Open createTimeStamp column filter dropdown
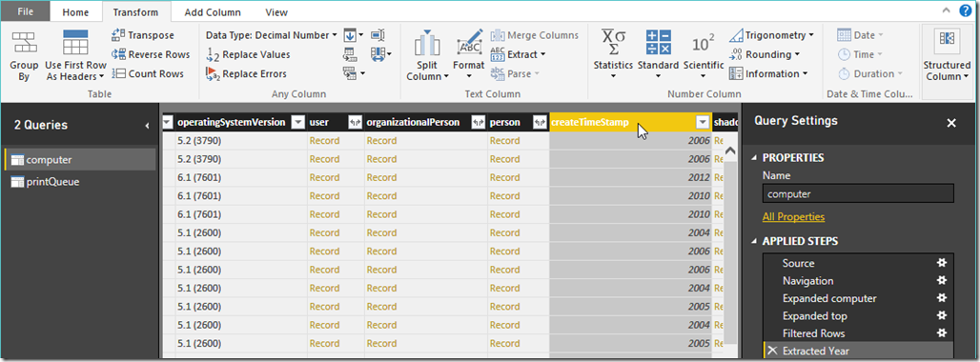 (x=704, y=122)
